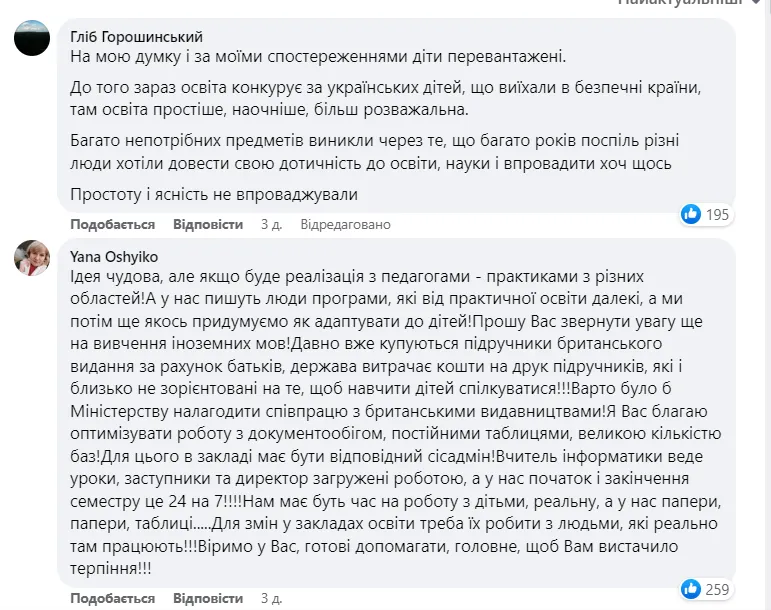
Task: Click the like reaction icon beside 195
Action: pyautogui.click(x=691, y=214)
